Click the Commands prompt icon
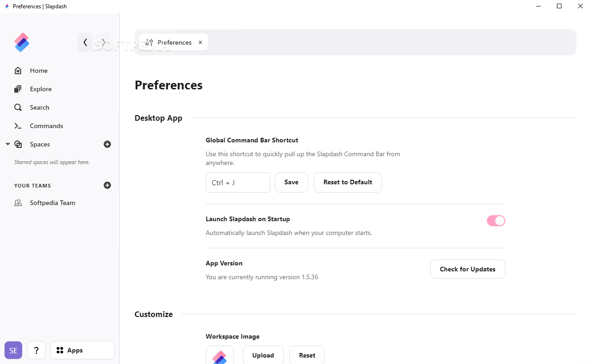Image resolution: width=591 pixels, height=364 pixels. point(18,126)
